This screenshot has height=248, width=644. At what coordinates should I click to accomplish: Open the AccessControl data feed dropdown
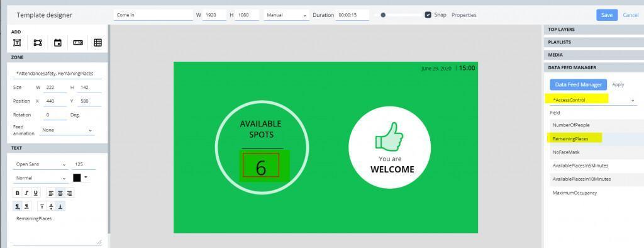coord(594,100)
